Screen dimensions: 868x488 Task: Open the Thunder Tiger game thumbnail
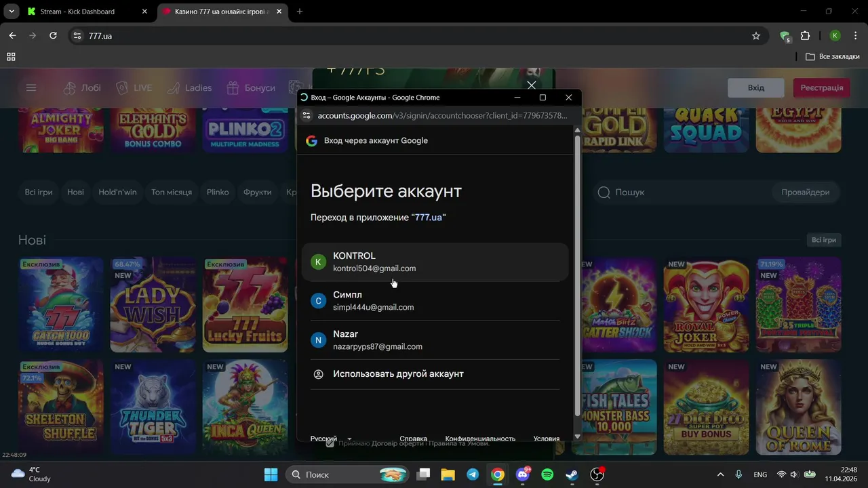[x=153, y=407]
